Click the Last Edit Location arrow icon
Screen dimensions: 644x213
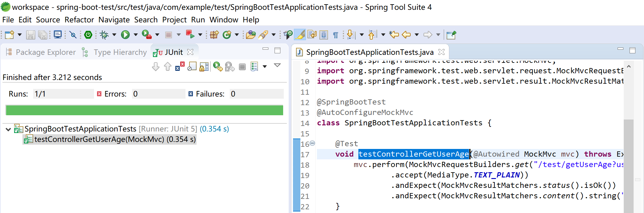394,35
